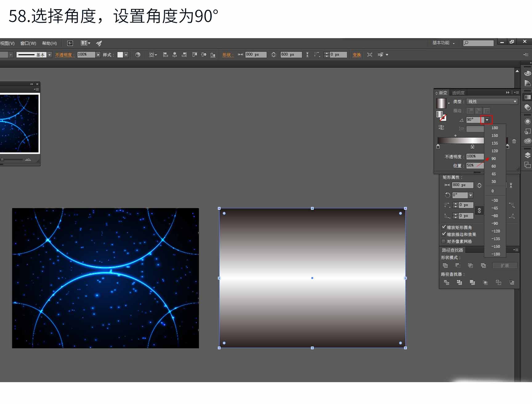Open the arrange documents dropdown

[x=86, y=43]
